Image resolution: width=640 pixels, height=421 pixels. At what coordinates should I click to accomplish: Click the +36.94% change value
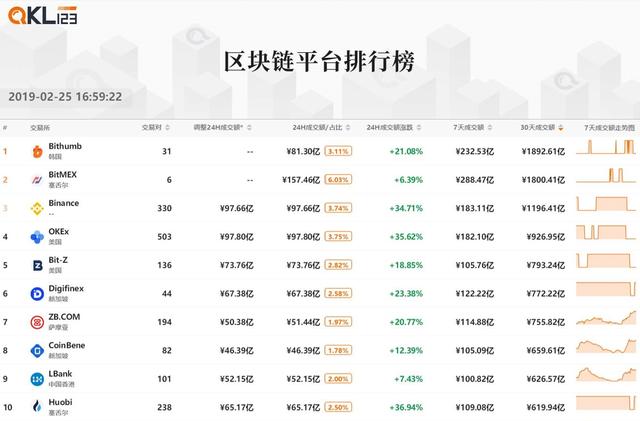point(406,408)
